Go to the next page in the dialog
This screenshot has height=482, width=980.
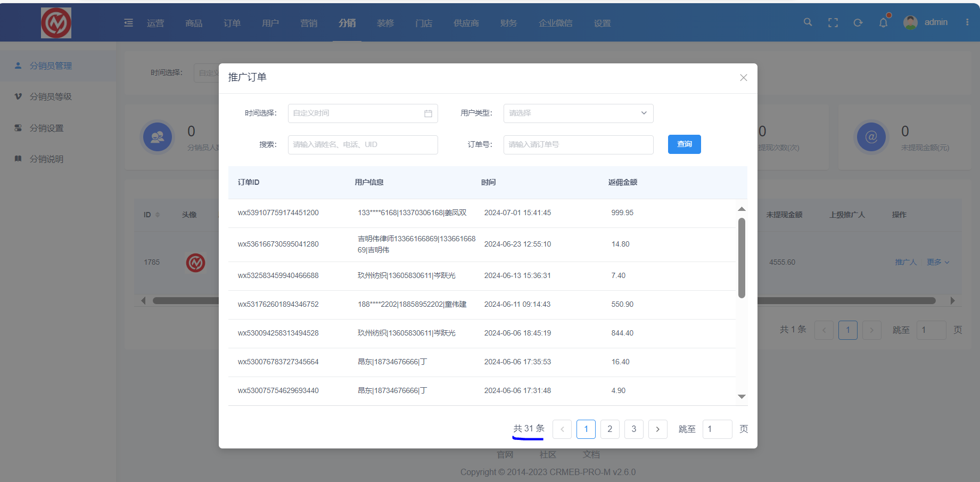[x=658, y=429]
